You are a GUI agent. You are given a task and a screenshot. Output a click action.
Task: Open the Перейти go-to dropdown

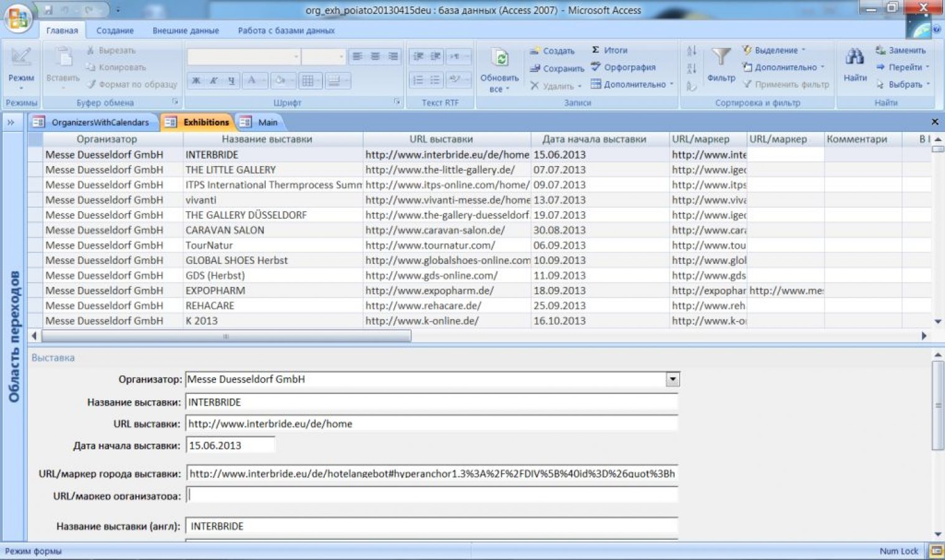click(902, 67)
